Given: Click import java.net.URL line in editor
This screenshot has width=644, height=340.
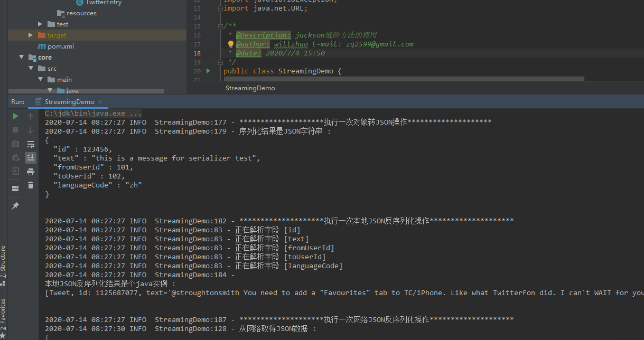Looking at the screenshot, I should 265,8.
